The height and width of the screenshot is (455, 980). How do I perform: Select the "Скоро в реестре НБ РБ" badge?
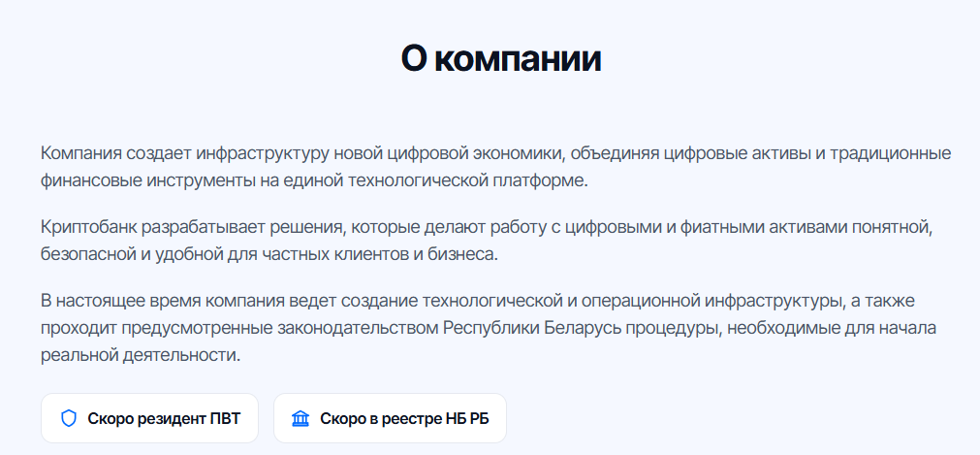[390, 418]
